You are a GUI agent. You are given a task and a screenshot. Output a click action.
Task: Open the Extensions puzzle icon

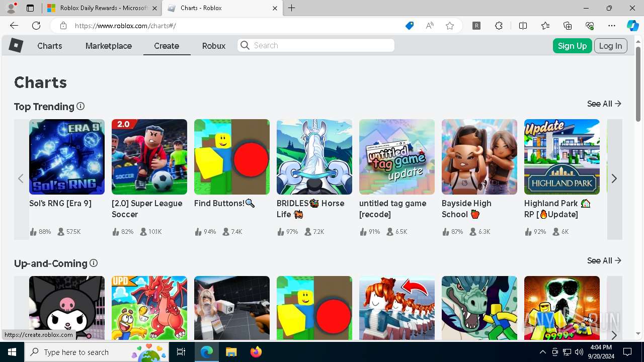coord(499,26)
